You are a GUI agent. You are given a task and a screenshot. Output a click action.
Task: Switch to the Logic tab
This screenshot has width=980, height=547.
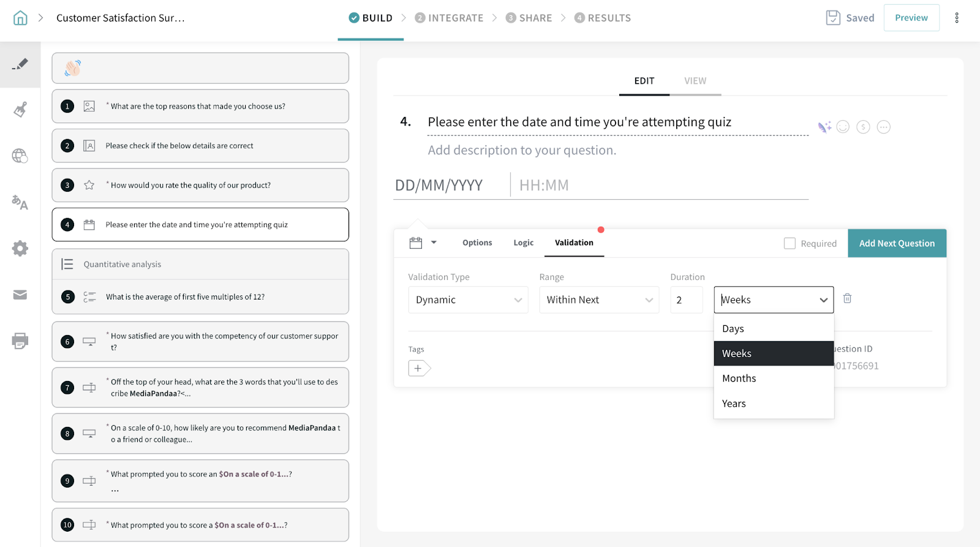pyautogui.click(x=523, y=243)
